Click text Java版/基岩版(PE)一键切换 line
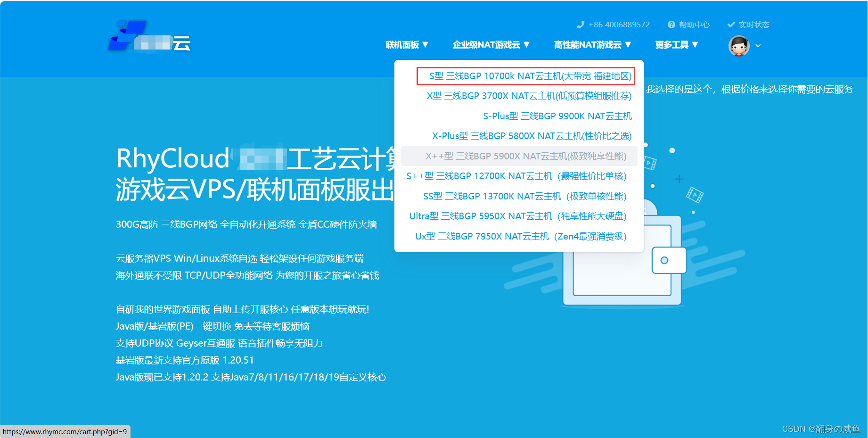 [x=213, y=326]
